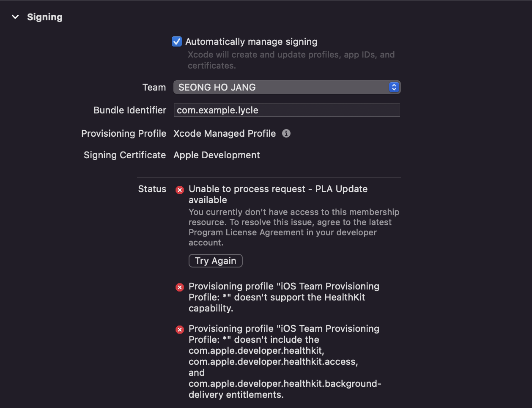Click the Bundle Identifier text field
This screenshot has width=532, height=408.
pyautogui.click(x=287, y=110)
